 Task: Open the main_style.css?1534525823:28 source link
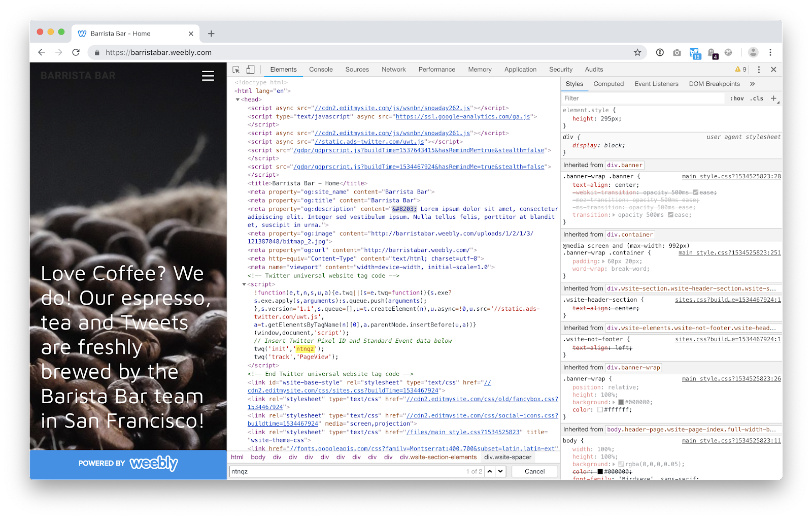(x=731, y=176)
